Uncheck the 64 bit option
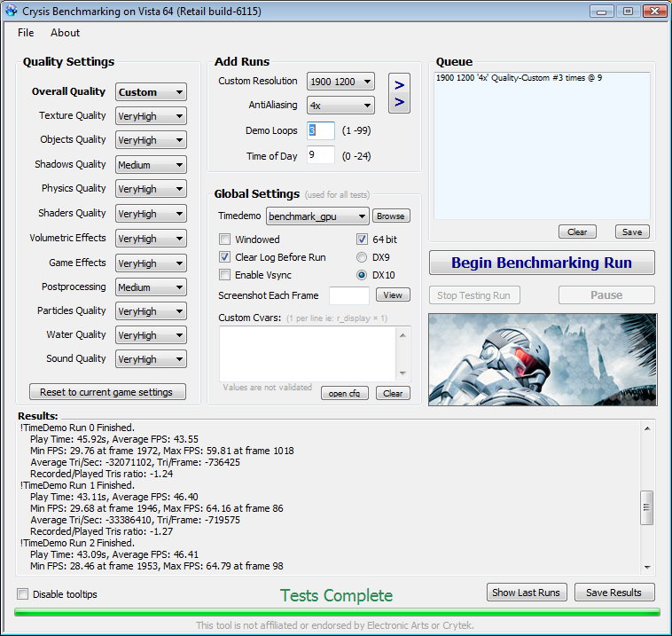672x636 pixels. 362,239
